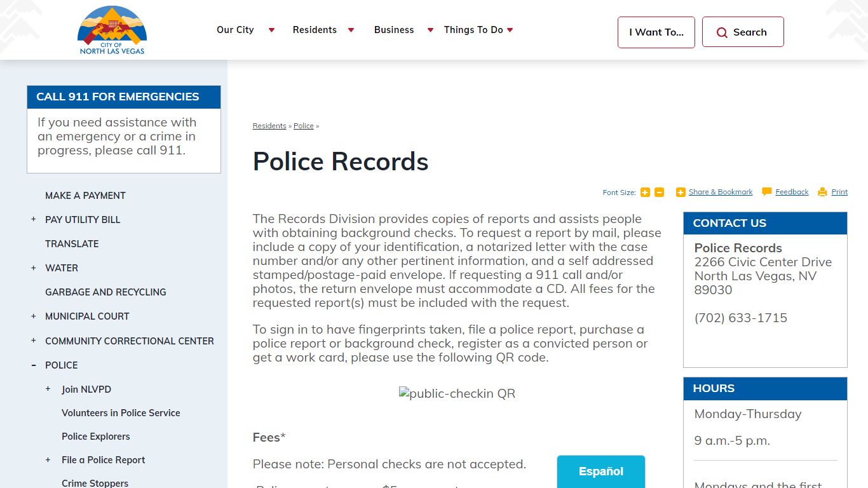
Task: Open Translate sidebar link
Action: pyautogui.click(x=72, y=244)
